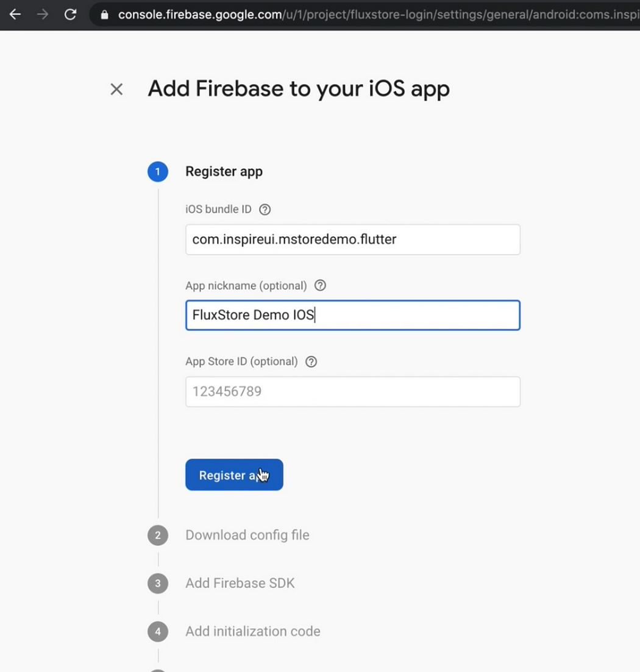Click the step 3 number circle
Image resolution: width=640 pixels, height=672 pixels.
pyautogui.click(x=157, y=584)
